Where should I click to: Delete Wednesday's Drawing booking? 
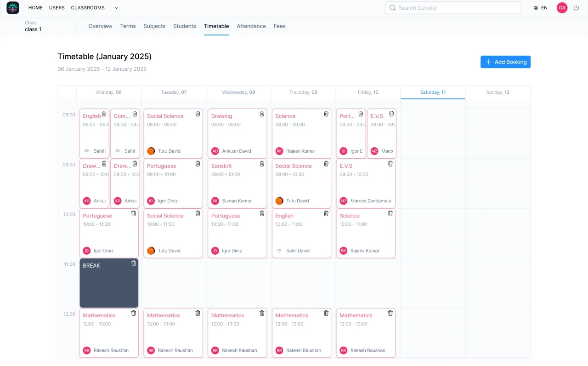(262, 114)
